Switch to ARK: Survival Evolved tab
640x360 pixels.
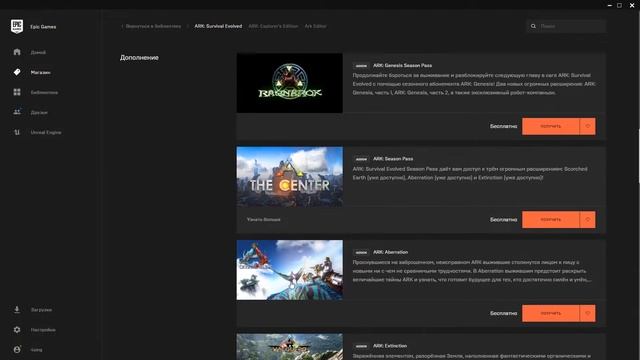pos(218,26)
